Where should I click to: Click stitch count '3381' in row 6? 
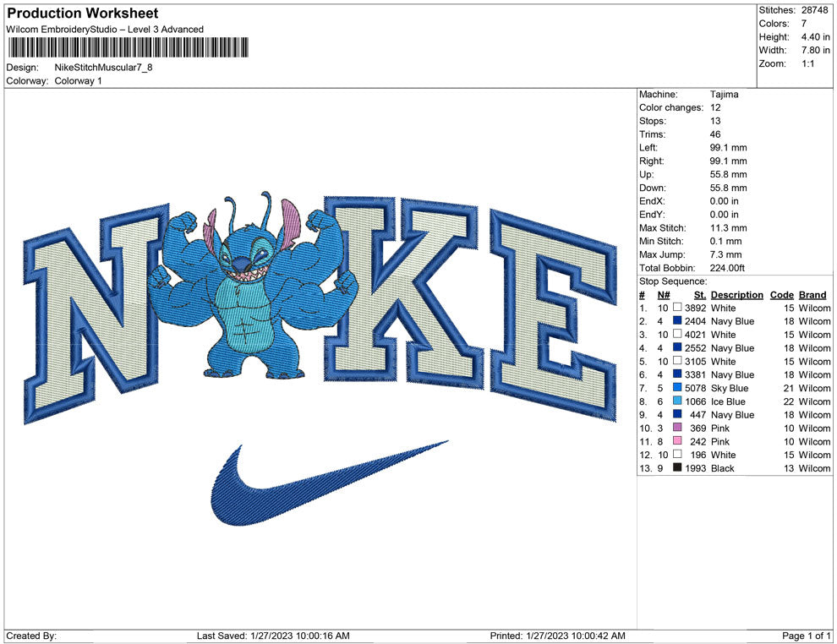coord(695,374)
